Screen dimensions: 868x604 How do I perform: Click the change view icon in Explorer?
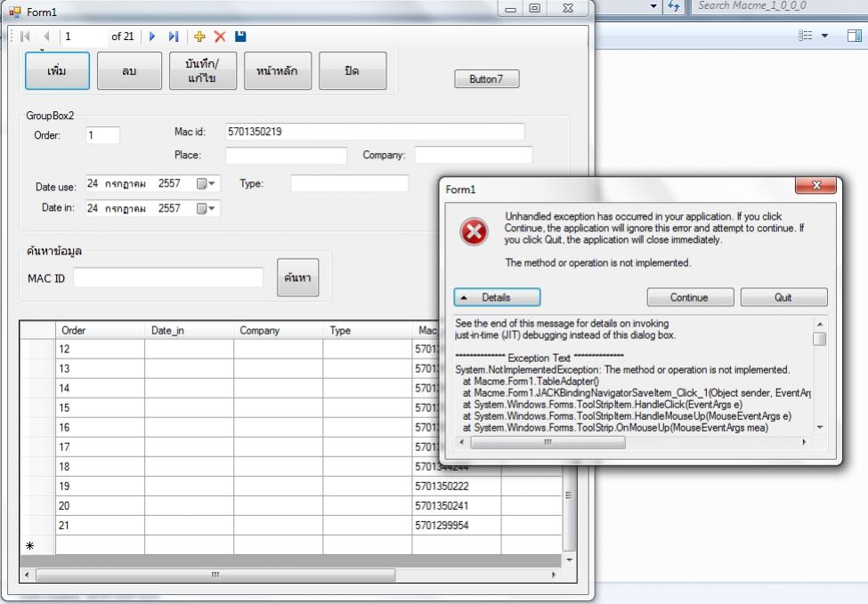pos(806,36)
